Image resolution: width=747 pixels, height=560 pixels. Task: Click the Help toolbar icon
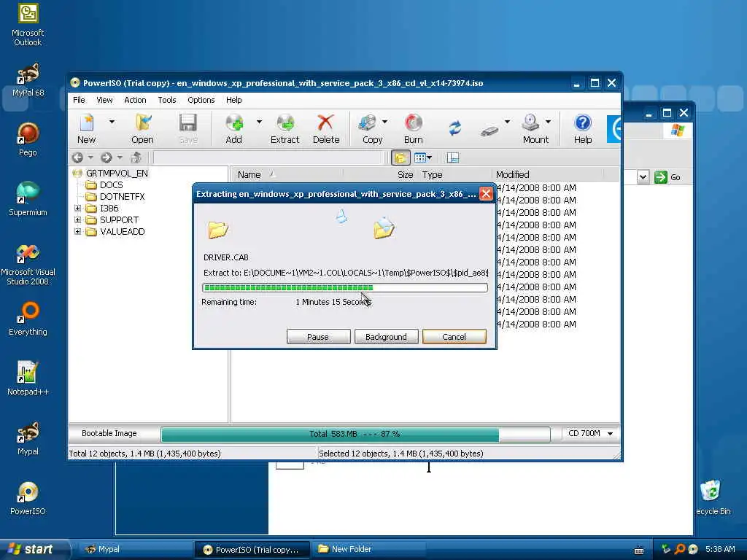583,128
